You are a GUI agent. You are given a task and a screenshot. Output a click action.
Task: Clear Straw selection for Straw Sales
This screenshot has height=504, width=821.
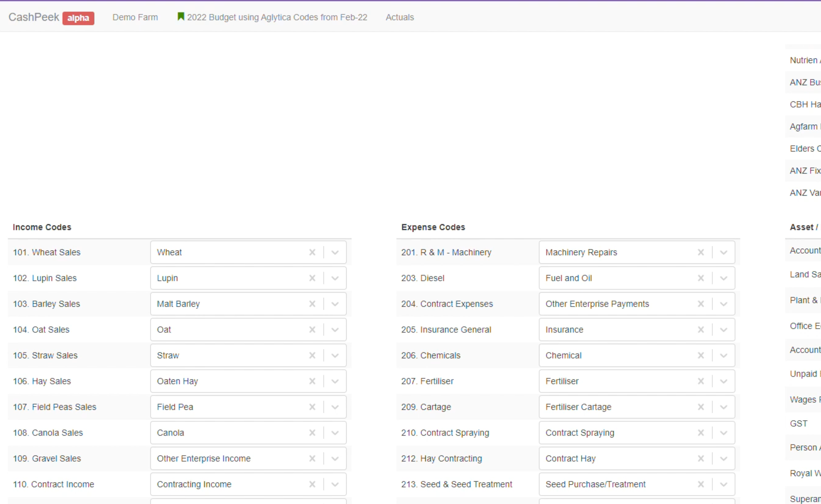(x=312, y=355)
